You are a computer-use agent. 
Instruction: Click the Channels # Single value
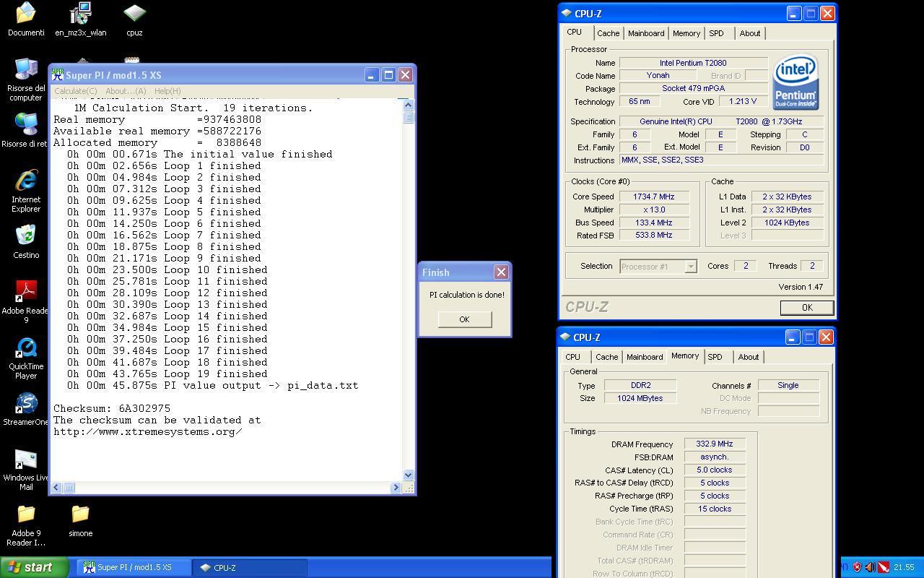788,386
